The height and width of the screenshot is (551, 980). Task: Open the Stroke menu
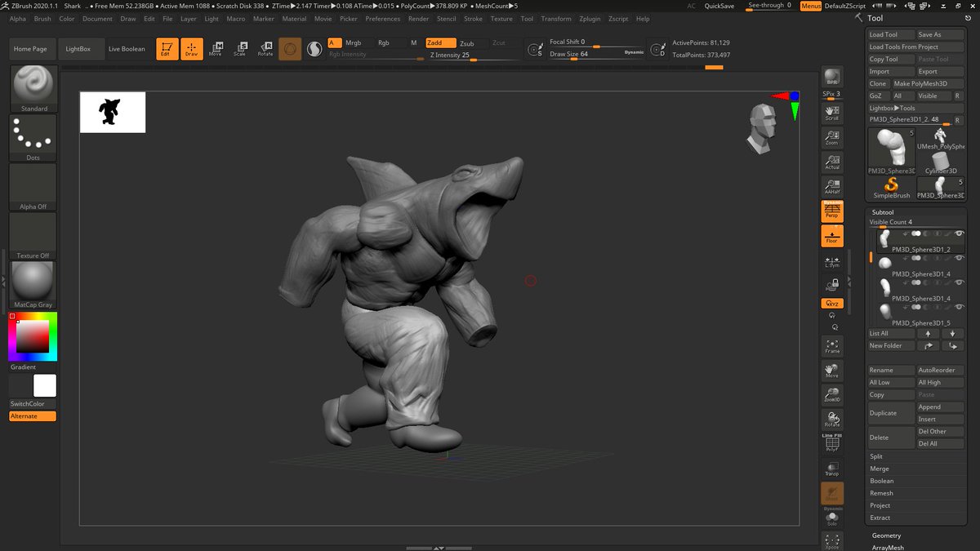[473, 19]
